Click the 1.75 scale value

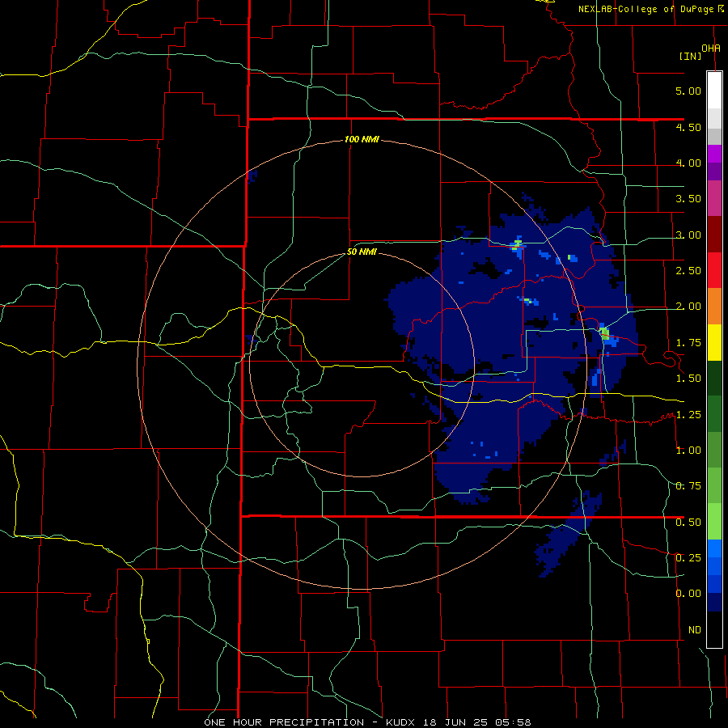click(688, 343)
